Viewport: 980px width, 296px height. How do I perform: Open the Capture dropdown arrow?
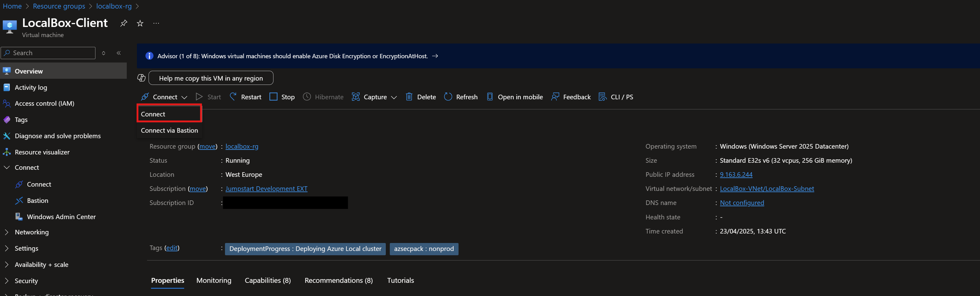tap(394, 97)
